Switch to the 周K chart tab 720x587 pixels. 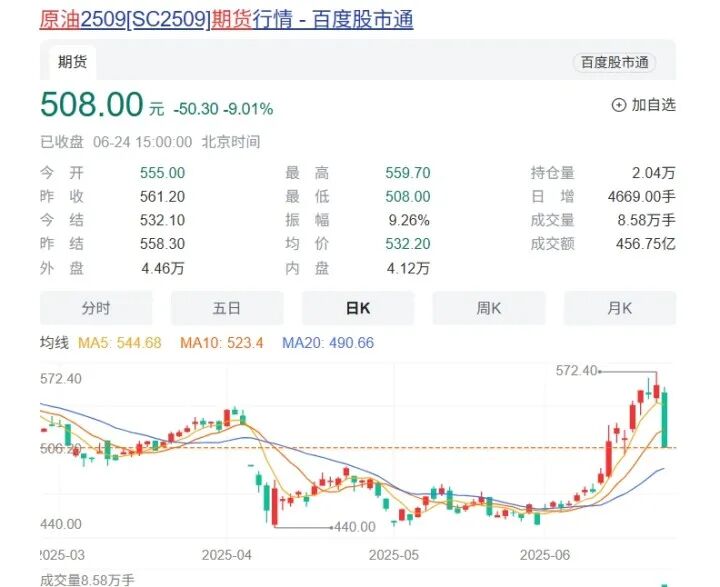[x=489, y=308]
